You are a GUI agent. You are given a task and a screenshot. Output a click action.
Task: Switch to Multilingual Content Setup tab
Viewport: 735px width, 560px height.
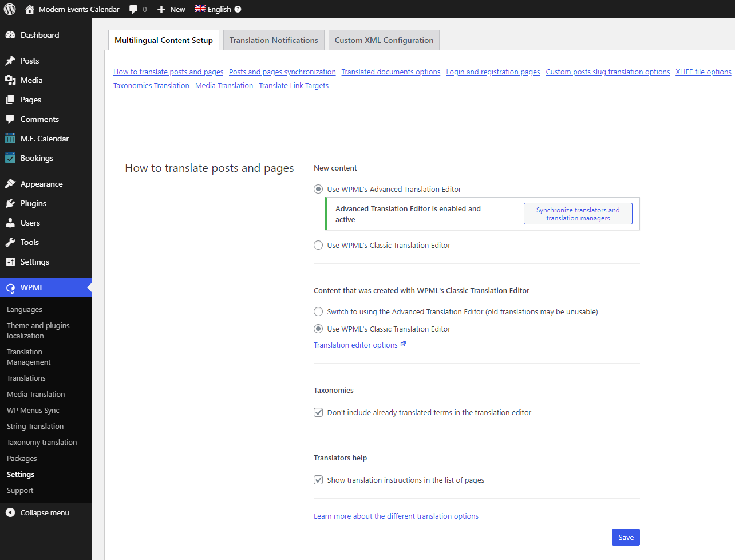(164, 40)
